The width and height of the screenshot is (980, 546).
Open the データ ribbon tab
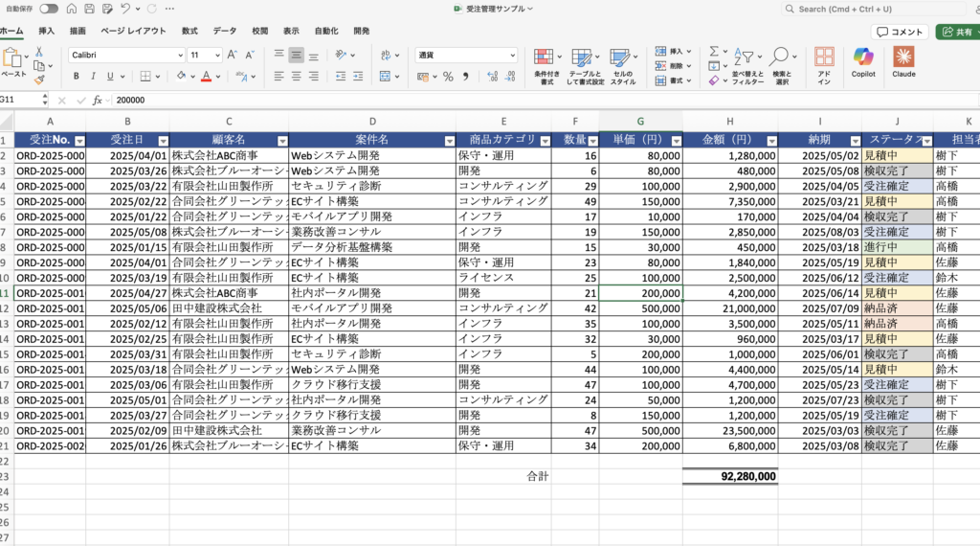pyautogui.click(x=224, y=31)
